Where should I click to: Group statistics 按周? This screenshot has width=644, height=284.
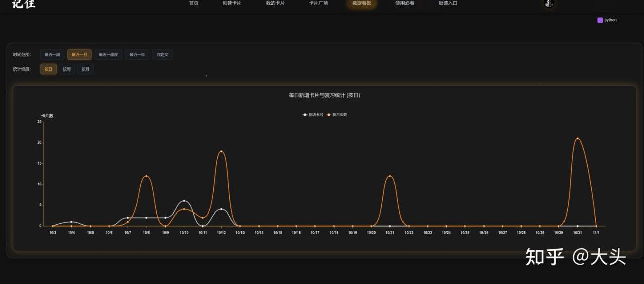pos(67,69)
